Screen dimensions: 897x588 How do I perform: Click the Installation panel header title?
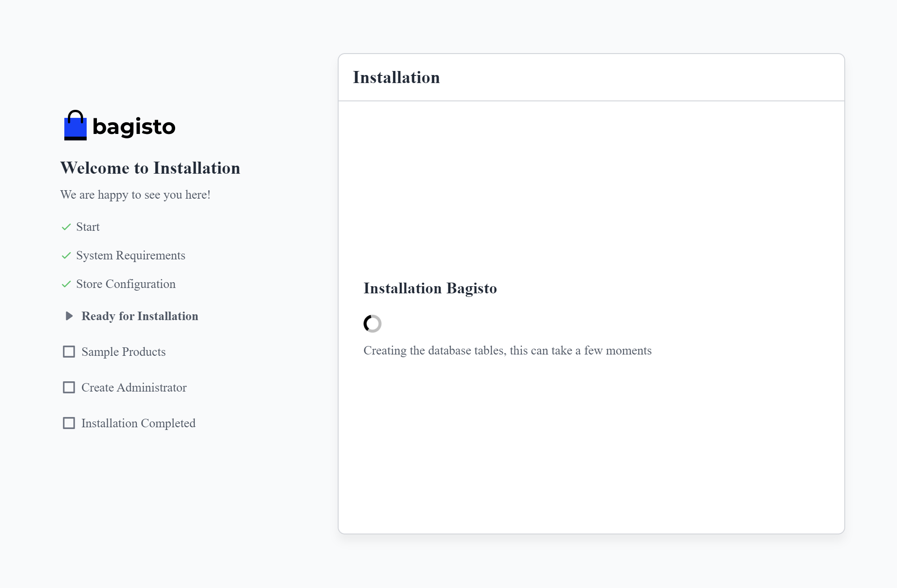397,77
